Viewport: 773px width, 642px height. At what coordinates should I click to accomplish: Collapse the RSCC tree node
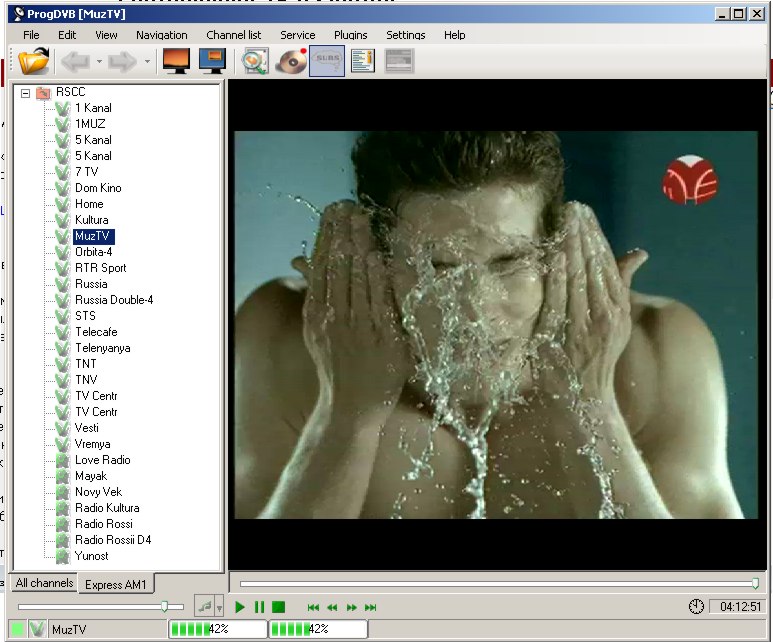tap(26, 92)
